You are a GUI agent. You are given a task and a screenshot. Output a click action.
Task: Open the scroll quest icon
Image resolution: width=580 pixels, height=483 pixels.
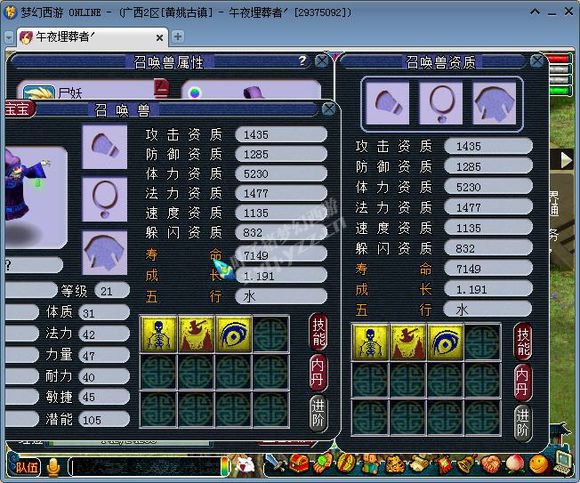click(x=419, y=464)
